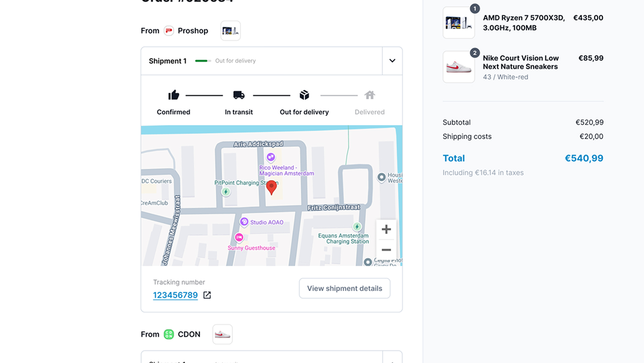Click the In transit truck icon
This screenshot has height=363, width=644.
pyautogui.click(x=239, y=95)
